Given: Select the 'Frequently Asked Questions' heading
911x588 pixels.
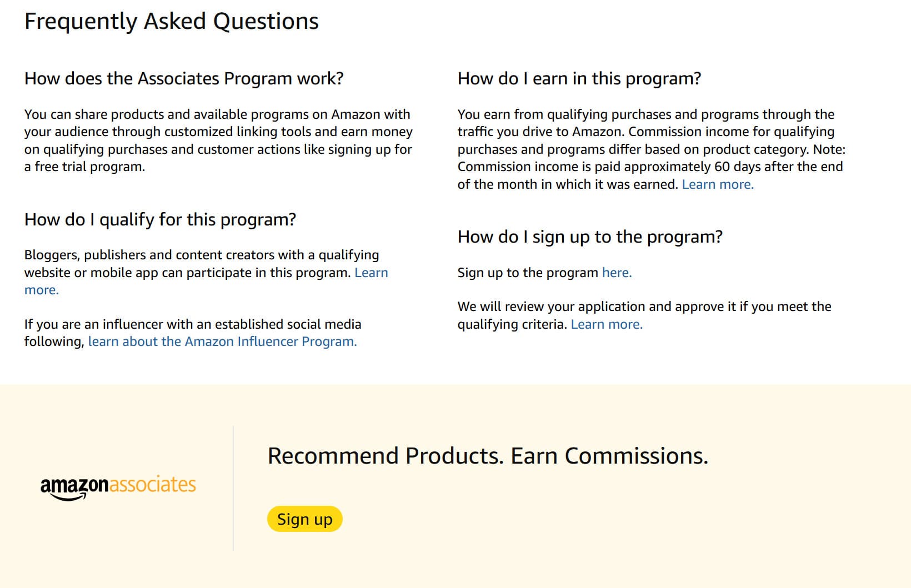Looking at the screenshot, I should click(x=171, y=21).
